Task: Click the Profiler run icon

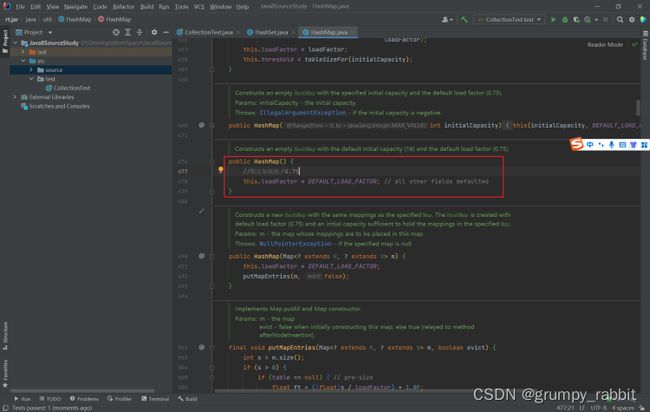Action: pyautogui.click(x=588, y=19)
